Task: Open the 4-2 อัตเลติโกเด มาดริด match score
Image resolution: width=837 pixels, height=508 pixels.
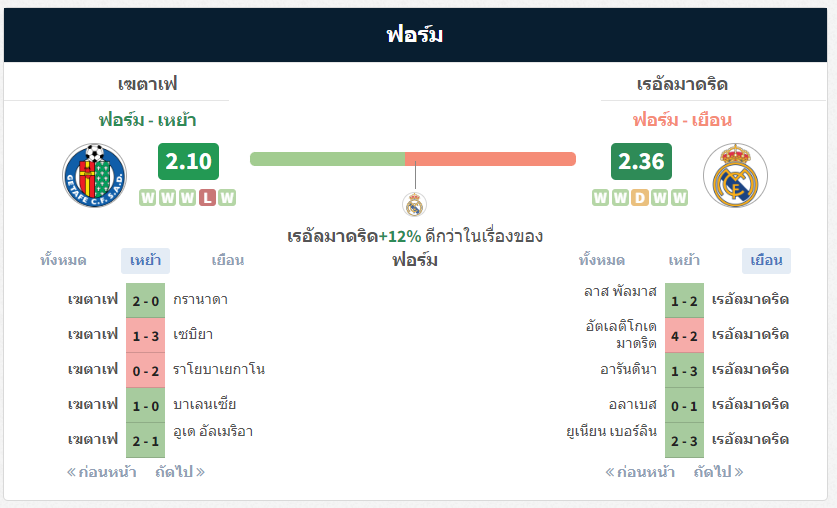Action: click(684, 336)
